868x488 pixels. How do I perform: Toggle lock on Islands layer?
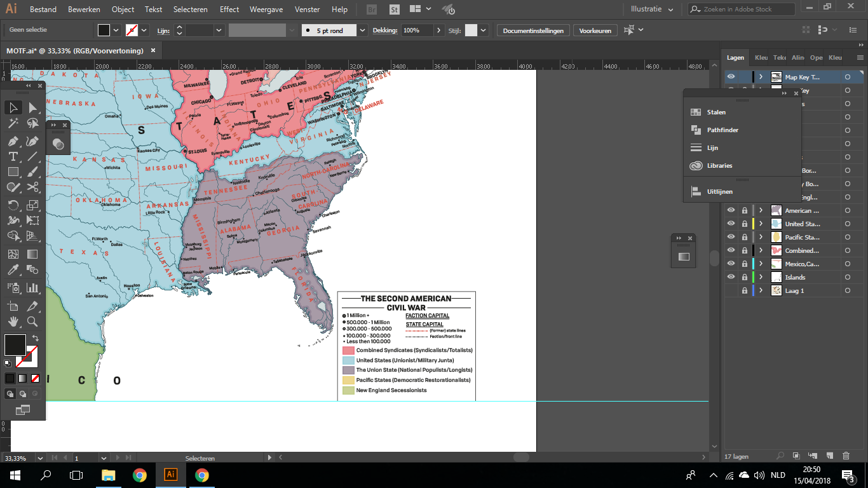[x=744, y=277]
